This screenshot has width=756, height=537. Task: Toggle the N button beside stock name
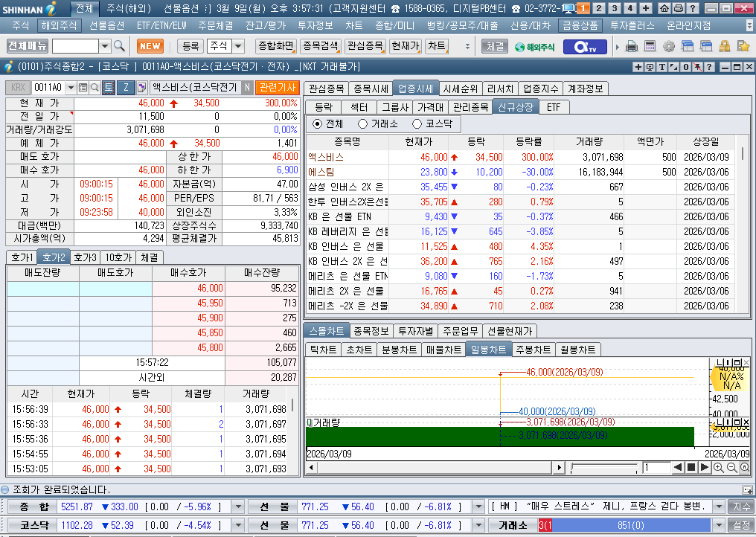pos(247,87)
